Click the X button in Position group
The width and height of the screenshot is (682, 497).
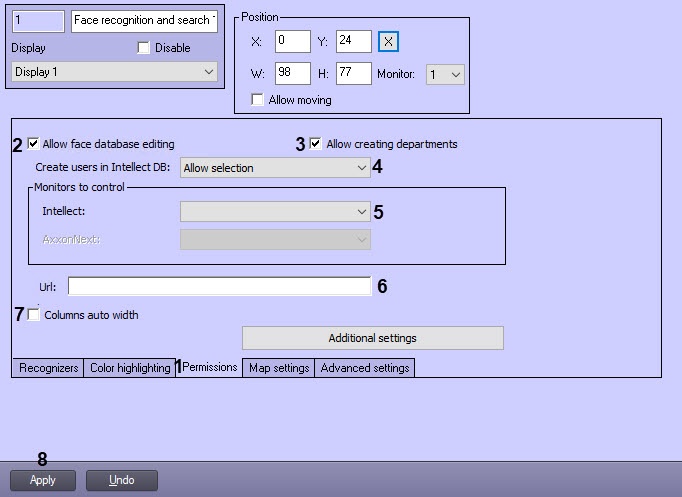(388, 42)
